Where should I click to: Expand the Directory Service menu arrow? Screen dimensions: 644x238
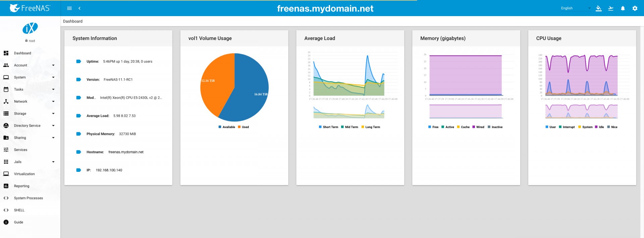[x=53, y=126]
